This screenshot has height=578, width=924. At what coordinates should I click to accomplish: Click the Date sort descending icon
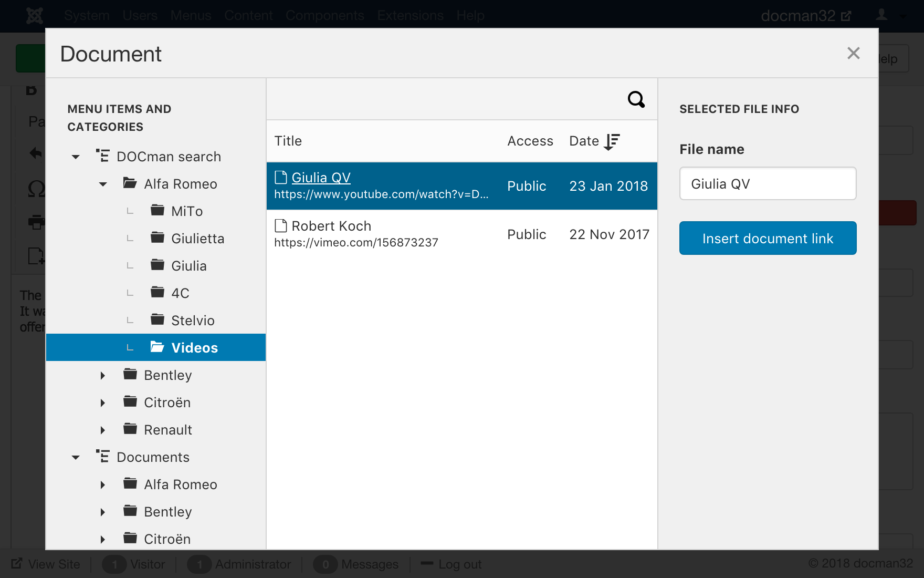612,141
